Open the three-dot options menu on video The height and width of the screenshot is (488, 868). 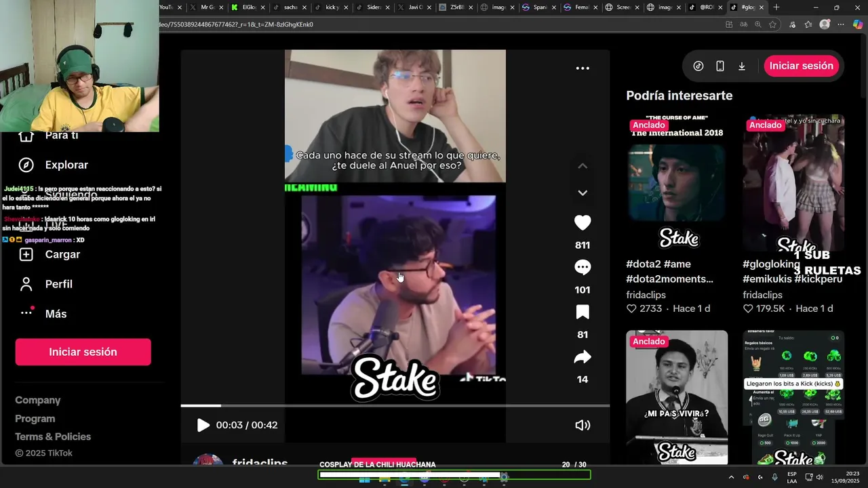pyautogui.click(x=583, y=68)
